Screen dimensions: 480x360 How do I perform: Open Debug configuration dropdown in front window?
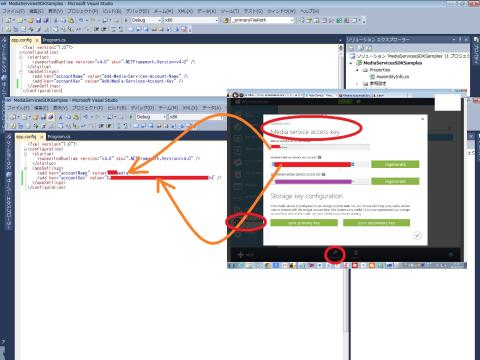click(164, 117)
